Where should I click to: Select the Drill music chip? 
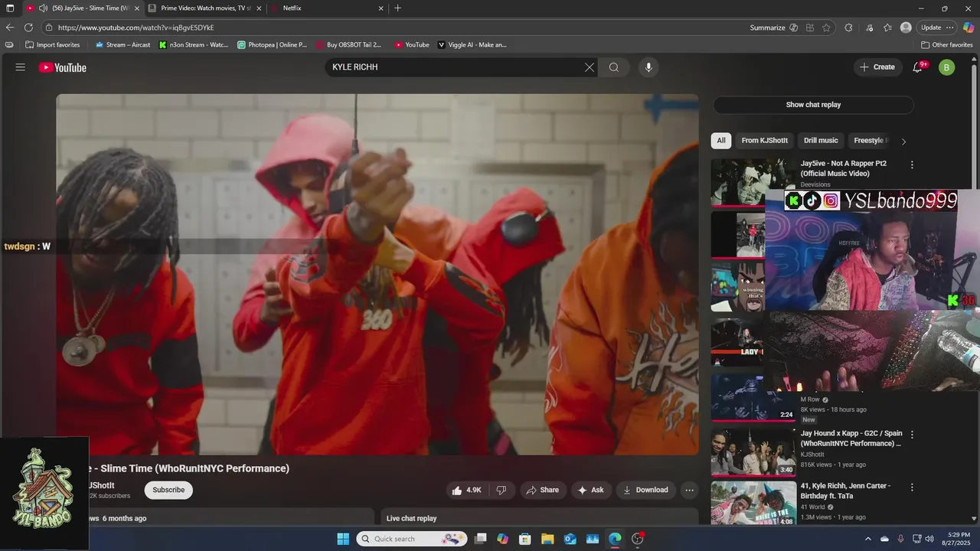[x=821, y=141]
